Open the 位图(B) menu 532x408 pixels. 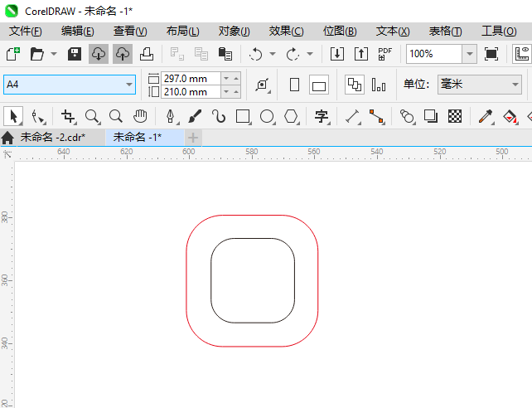tap(340, 32)
